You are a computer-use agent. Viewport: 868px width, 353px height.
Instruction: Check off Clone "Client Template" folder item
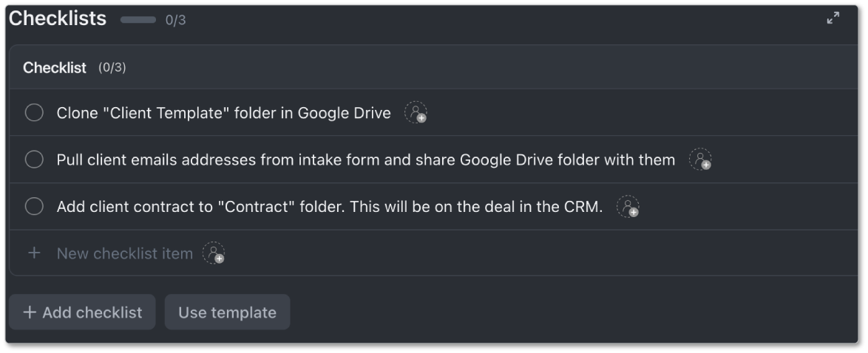(34, 113)
